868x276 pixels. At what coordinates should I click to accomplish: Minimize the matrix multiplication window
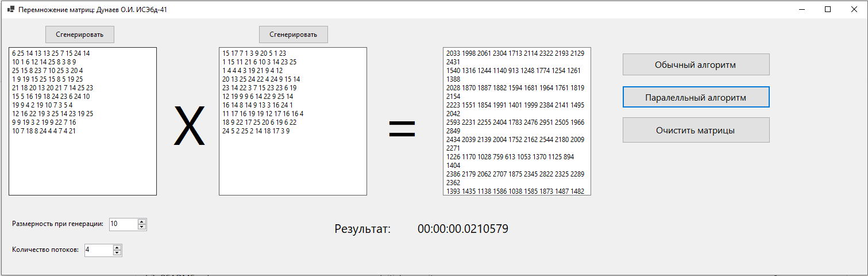801,9
